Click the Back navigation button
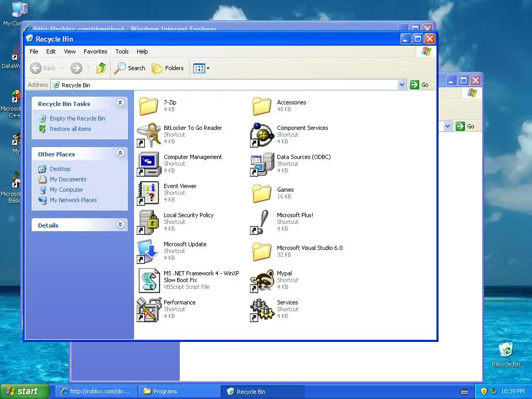This screenshot has height=399, width=532. click(x=43, y=68)
